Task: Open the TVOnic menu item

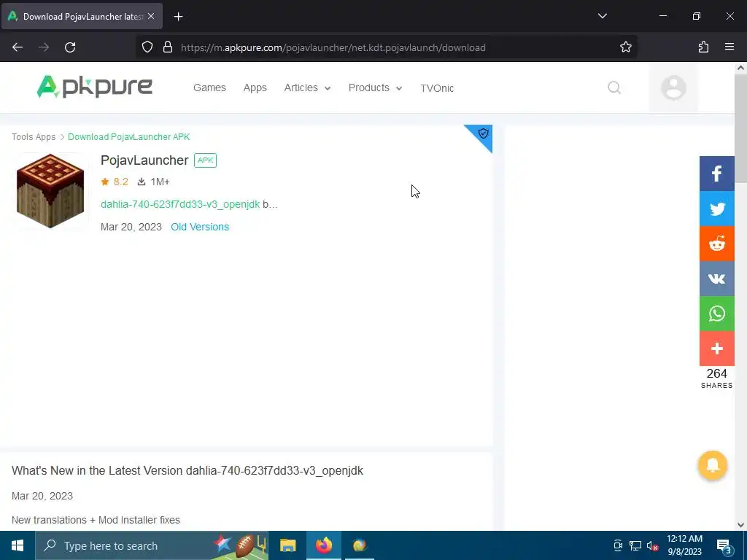Action: pos(437,88)
